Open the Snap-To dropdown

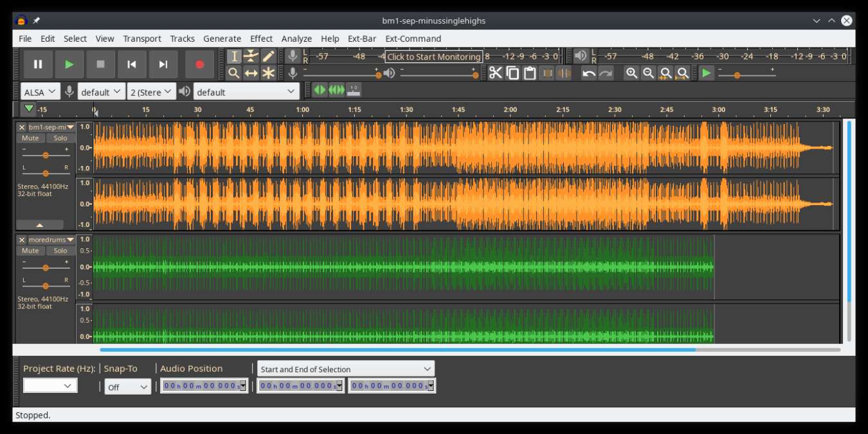coord(127,386)
